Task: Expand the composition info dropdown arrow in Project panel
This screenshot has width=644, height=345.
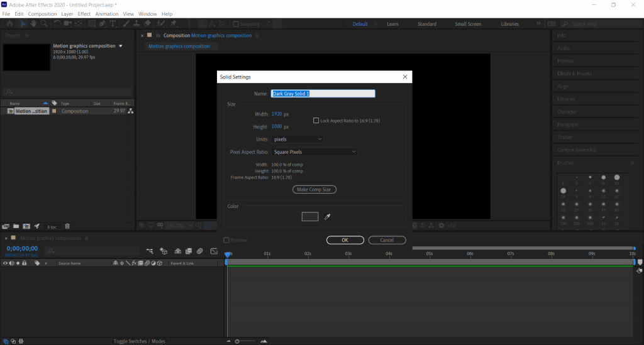Action: click(120, 46)
